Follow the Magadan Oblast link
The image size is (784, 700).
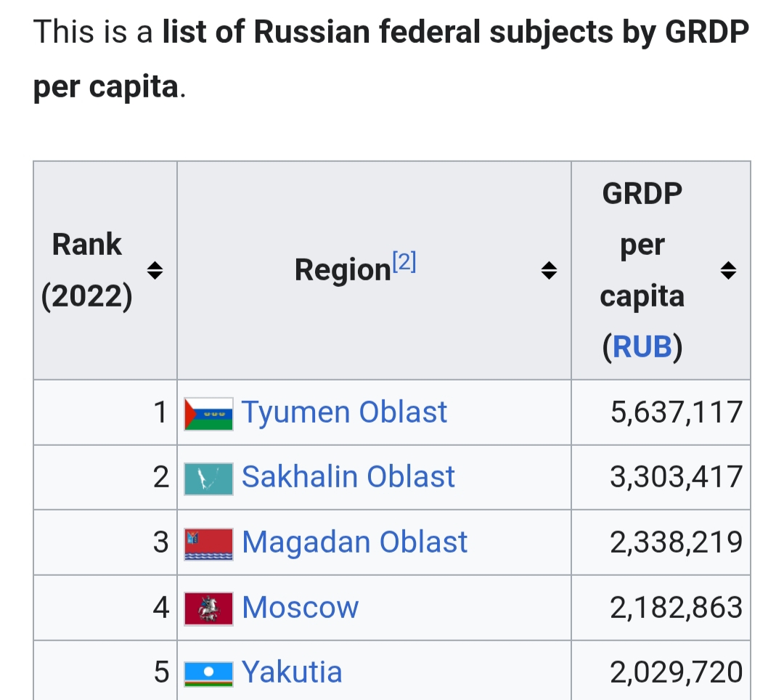pyautogui.click(x=354, y=542)
